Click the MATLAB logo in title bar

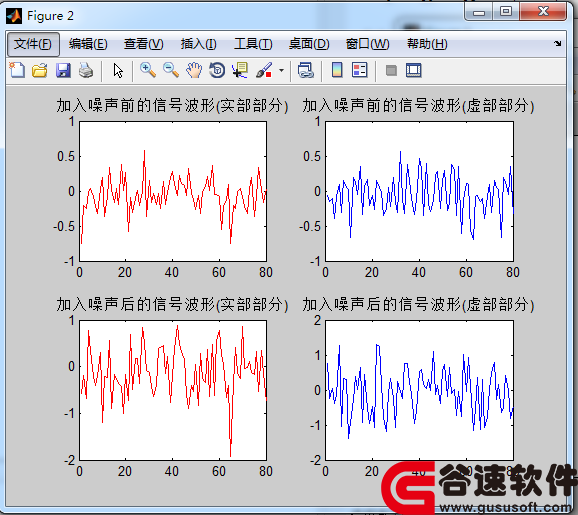(x=14, y=16)
